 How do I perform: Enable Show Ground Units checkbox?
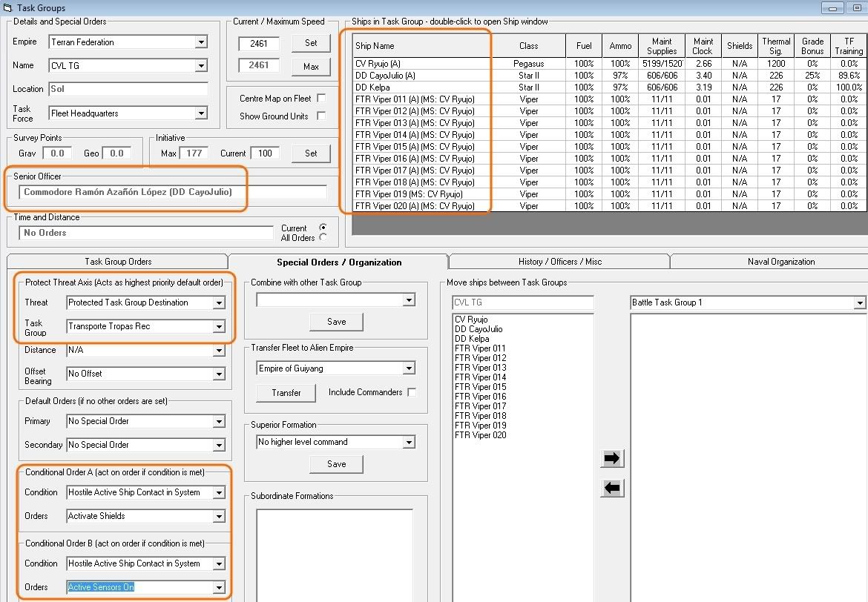point(321,116)
